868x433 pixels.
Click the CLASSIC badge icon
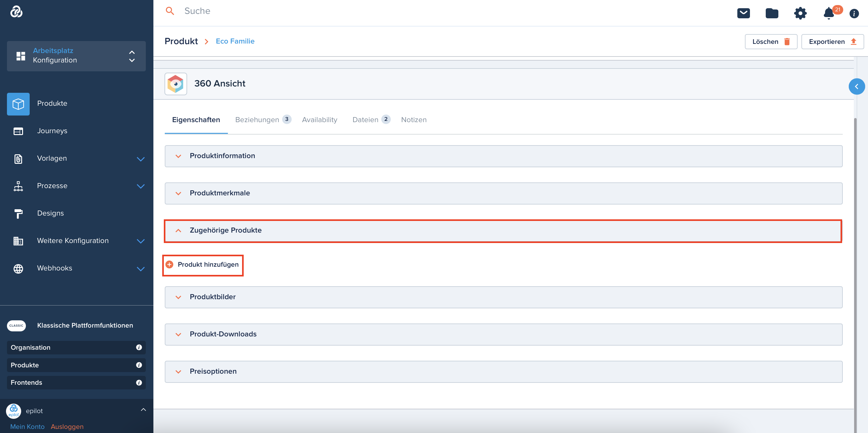click(x=16, y=325)
